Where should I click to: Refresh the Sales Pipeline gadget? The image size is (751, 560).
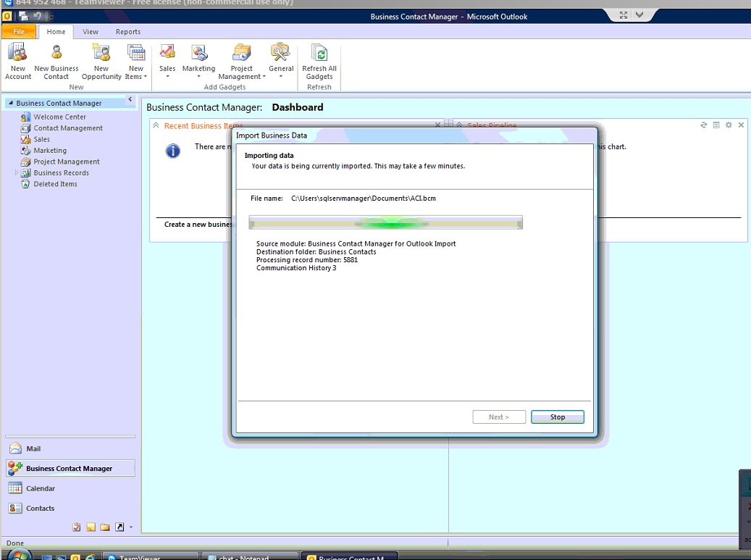(703, 125)
